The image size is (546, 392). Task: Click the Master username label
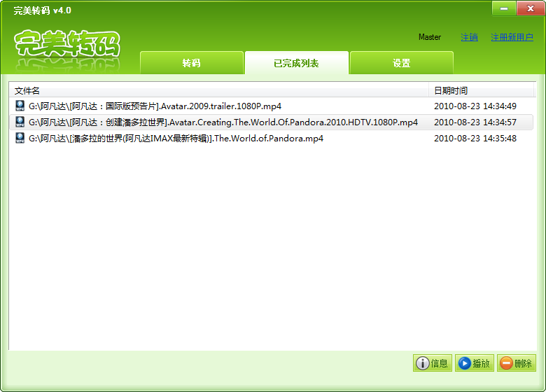[430, 37]
